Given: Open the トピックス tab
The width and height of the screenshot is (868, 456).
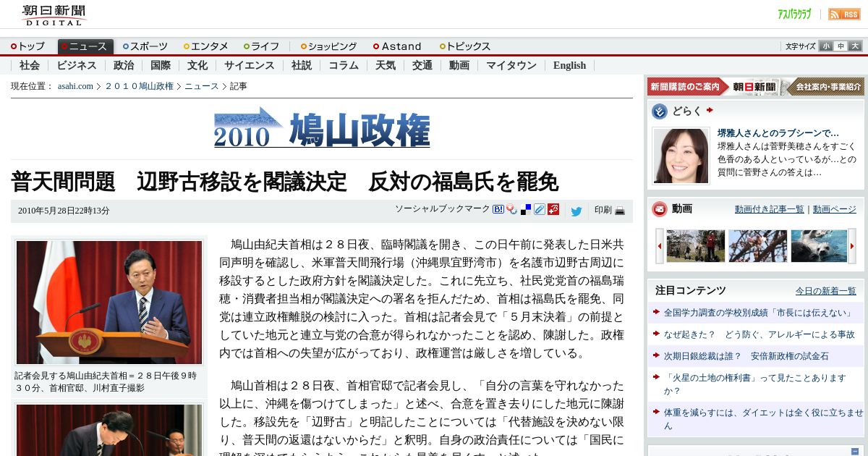Looking at the screenshot, I should [x=465, y=46].
